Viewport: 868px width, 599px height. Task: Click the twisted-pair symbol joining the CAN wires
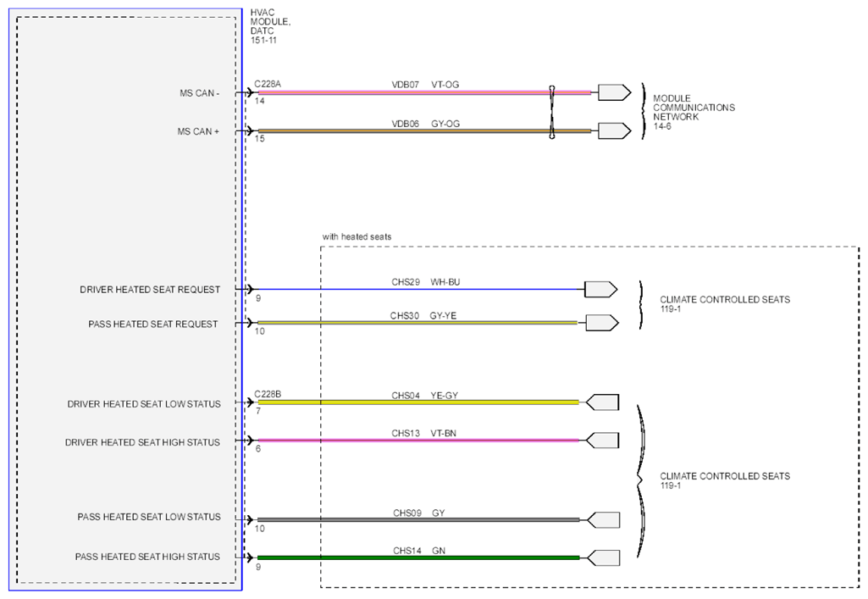coord(552,112)
